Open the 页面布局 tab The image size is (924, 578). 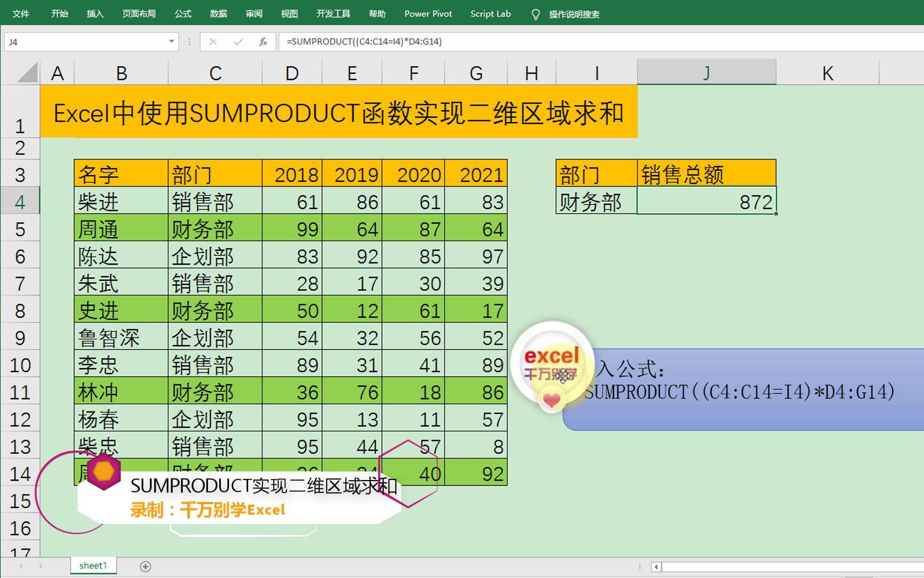click(x=139, y=14)
